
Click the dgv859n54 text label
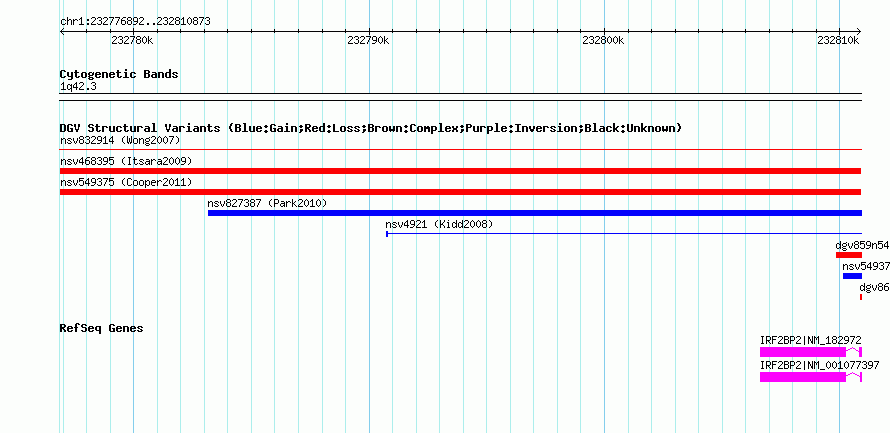[862, 245]
